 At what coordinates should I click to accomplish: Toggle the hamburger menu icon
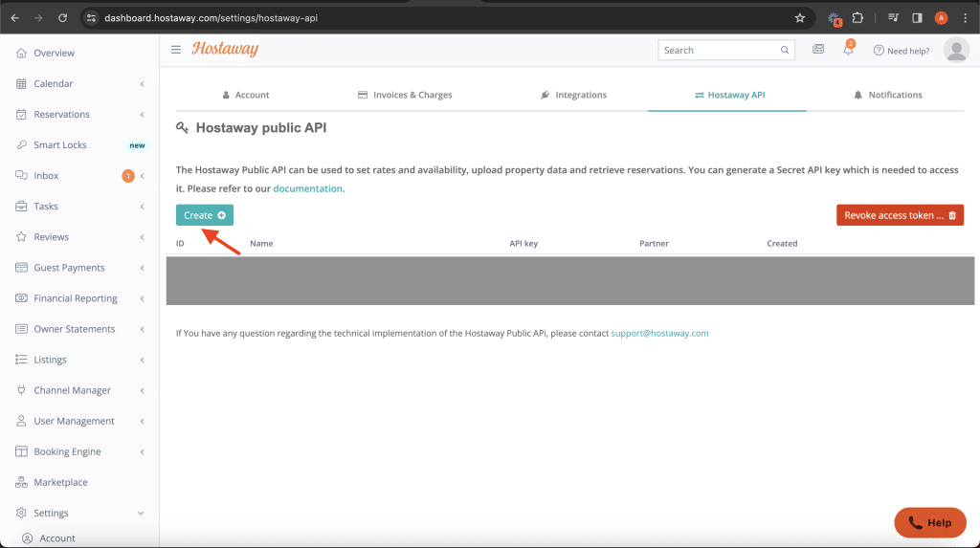pyautogui.click(x=176, y=50)
